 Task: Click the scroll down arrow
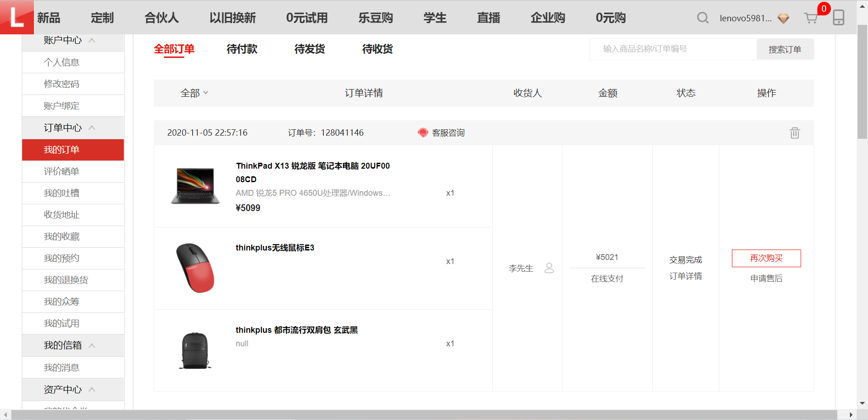point(862,403)
